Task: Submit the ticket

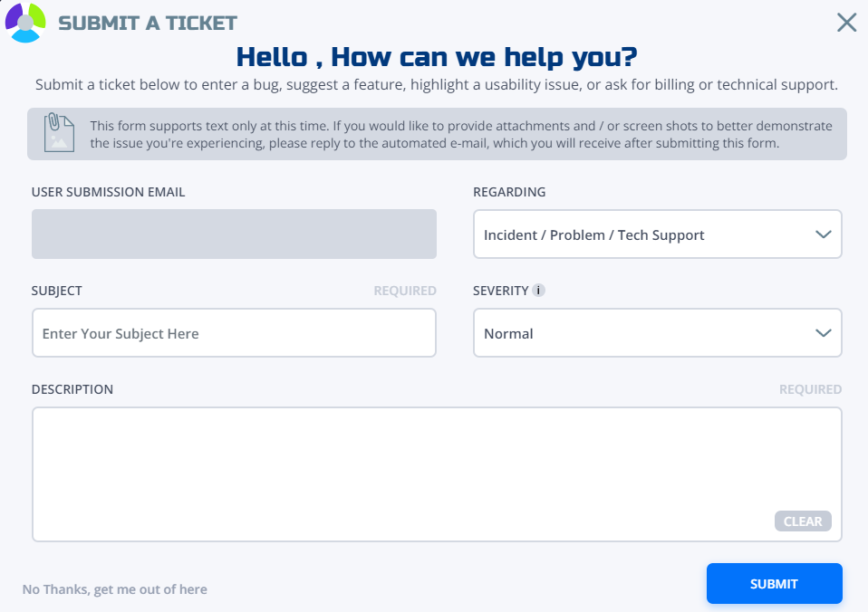Action: pos(774,583)
